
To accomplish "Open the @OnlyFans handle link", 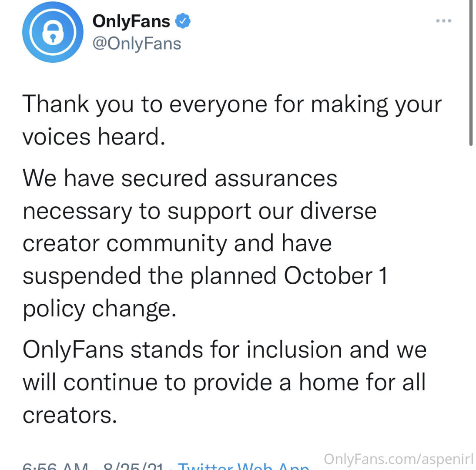I will pos(137,44).
